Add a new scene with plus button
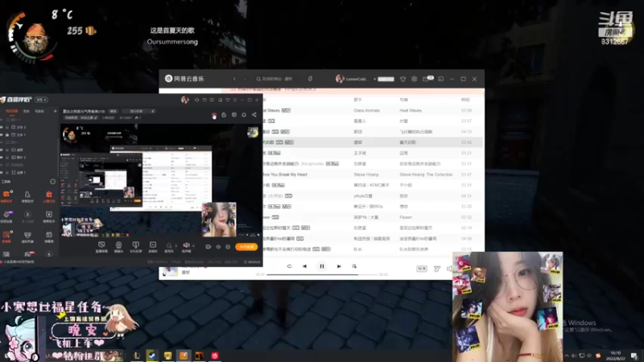 [x=55, y=111]
